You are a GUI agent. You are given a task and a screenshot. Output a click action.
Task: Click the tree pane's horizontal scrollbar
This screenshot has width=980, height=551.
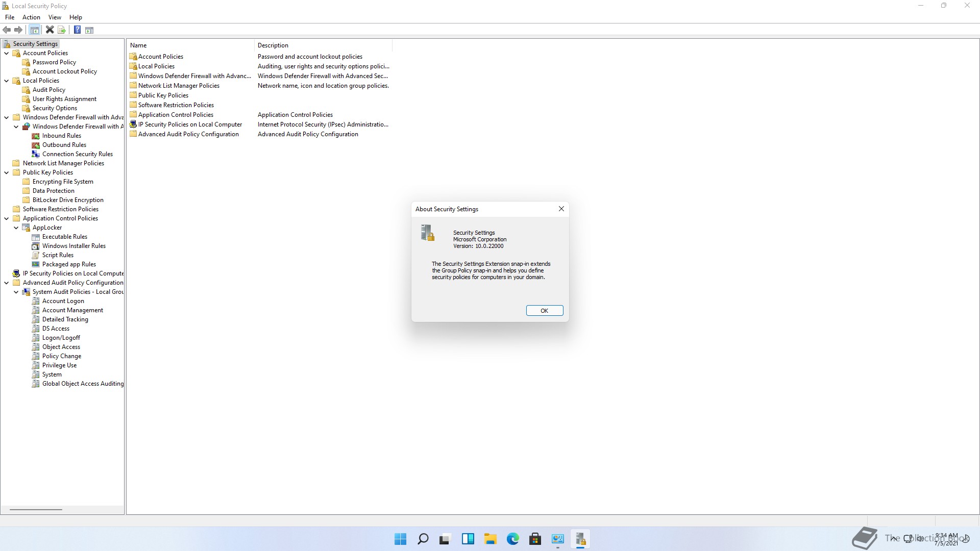pos(36,509)
